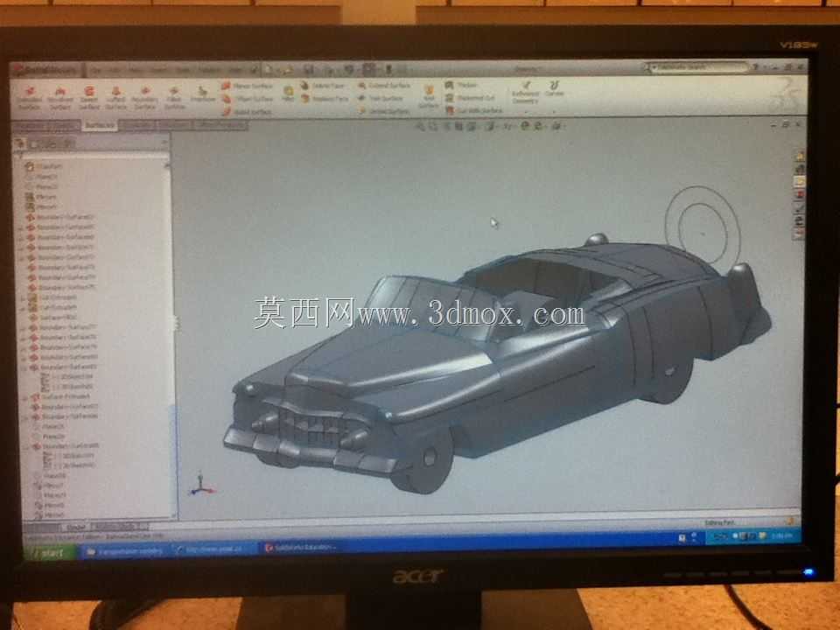
Task: Select the Extruded Surface tool
Action: (x=30, y=97)
